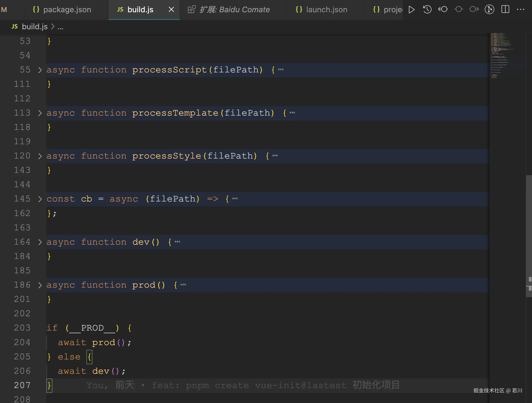Split the editor to the right
The height and width of the screenshot is (403, 532).
[x=505, y=10]
